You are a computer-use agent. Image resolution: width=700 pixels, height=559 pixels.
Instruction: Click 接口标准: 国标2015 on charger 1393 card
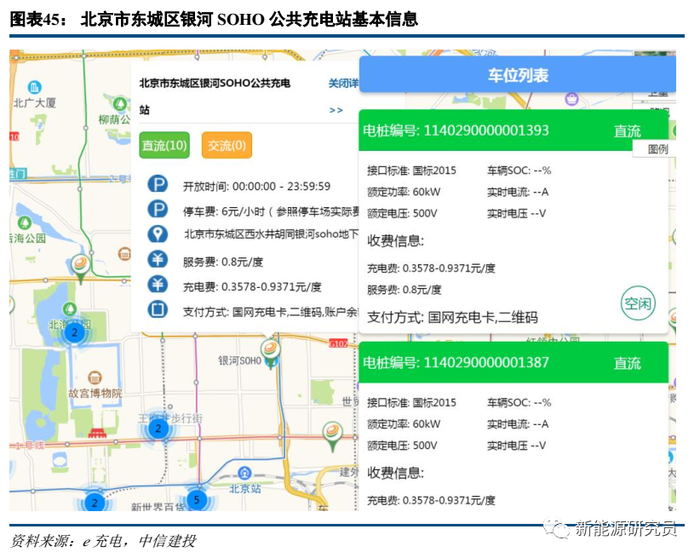(x=412, y=171)
